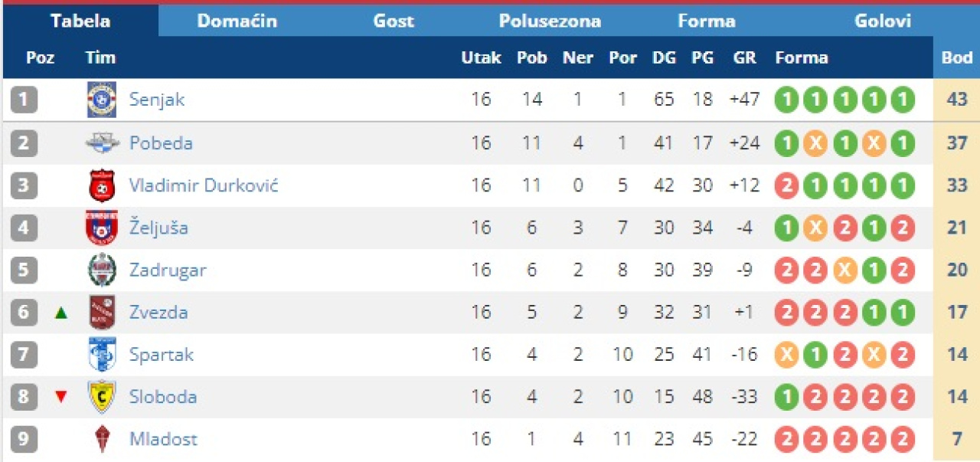Click the Željuša team crest
This screenshot has width=980, height=462.
tap(101, 228)
